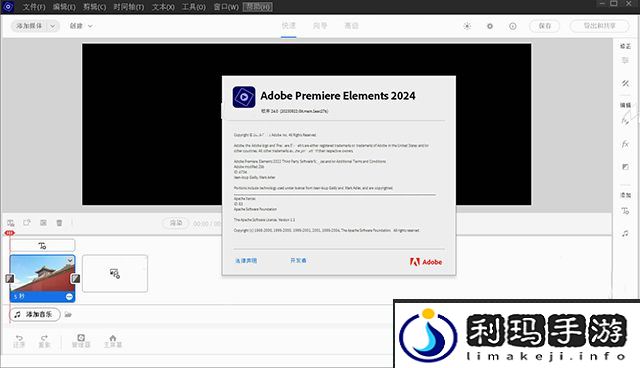Open the highlighted Help menu
The height and width of the screenshot is (368, 640).
[x=258, y=7]
